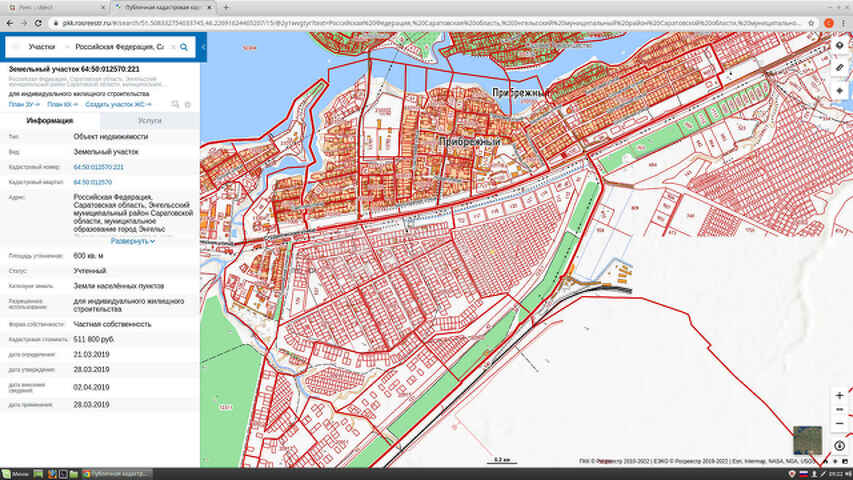This screenshot has height=480, width=853.
Task: Open the Chrome three-dot menu
Action: coord(845,22)
